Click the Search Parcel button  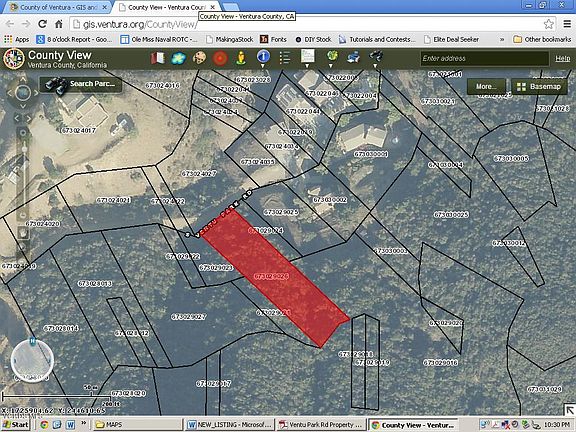(x=80, y=84)
